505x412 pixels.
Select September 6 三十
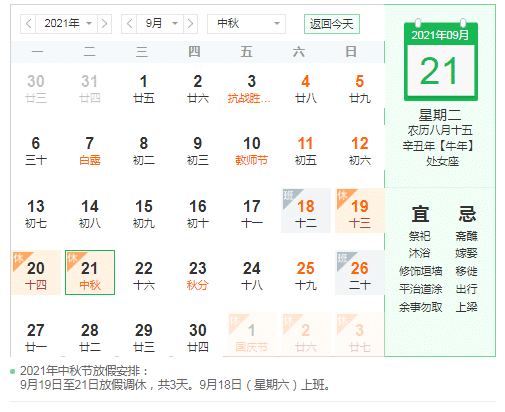[36, 151]
